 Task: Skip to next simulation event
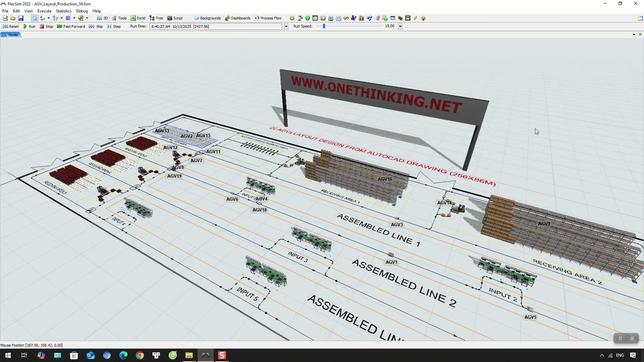96,26
